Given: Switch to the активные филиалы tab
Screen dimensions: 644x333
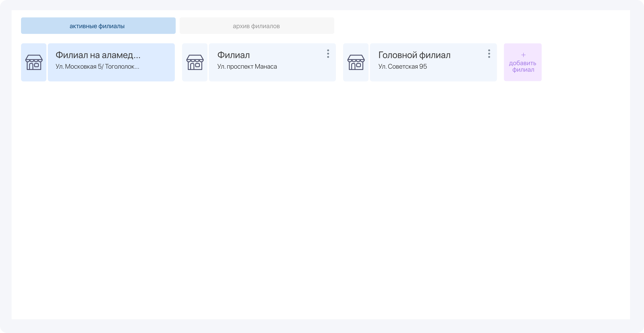Looking at the screenshot, I should 98,26.
